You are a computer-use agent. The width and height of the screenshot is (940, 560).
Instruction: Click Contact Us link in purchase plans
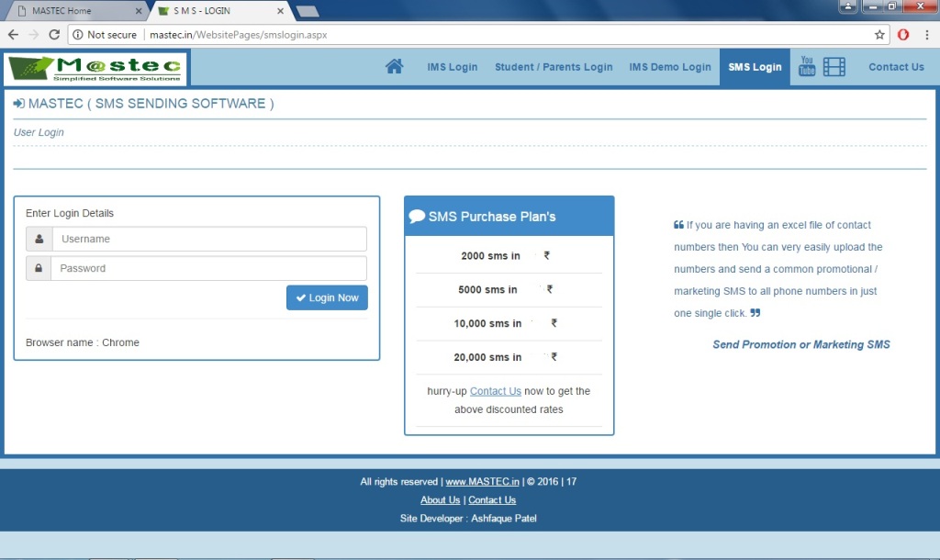[495, 391]
